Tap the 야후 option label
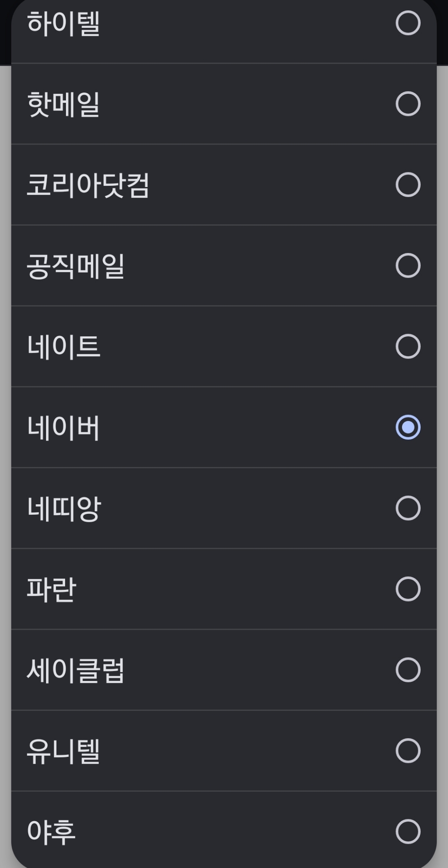Viewport: 448px width, 868px height. pos(52,832)
